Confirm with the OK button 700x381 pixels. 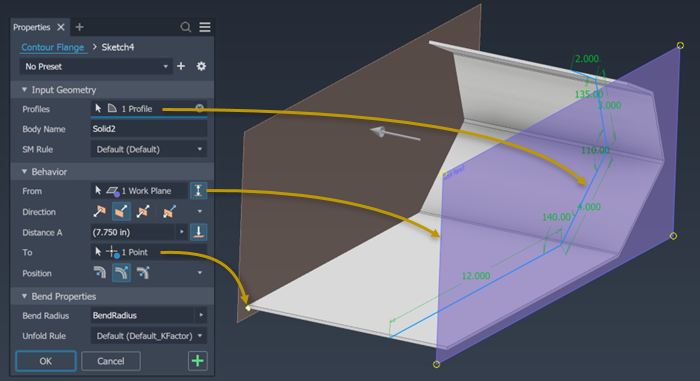point(46,361)
